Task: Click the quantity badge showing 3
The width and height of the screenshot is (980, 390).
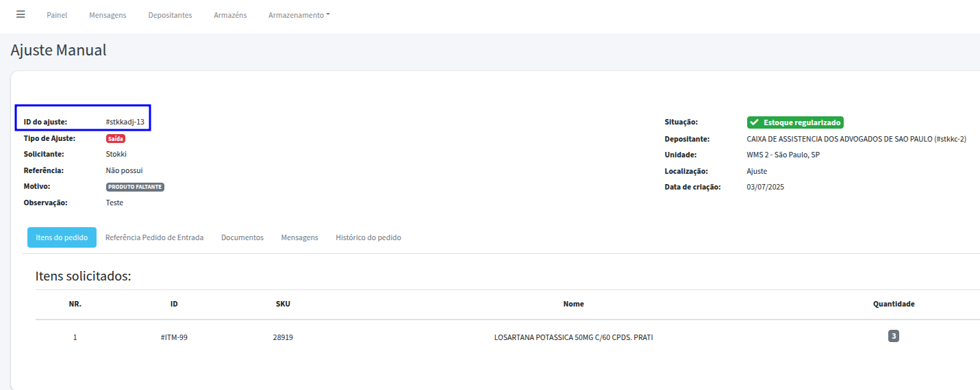Action: [x=893, y=336]
